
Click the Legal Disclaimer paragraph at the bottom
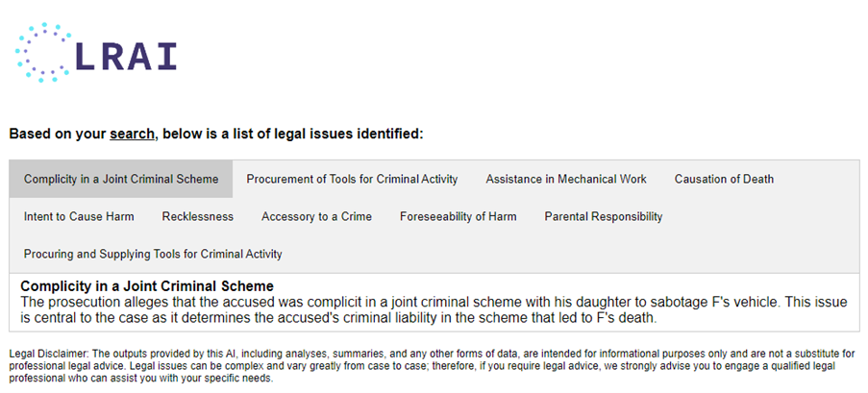433,366
